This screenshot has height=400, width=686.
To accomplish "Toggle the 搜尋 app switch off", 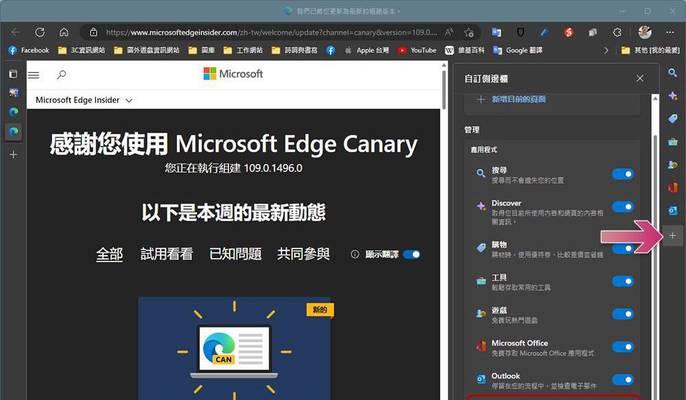I will (x=623, y=174).
